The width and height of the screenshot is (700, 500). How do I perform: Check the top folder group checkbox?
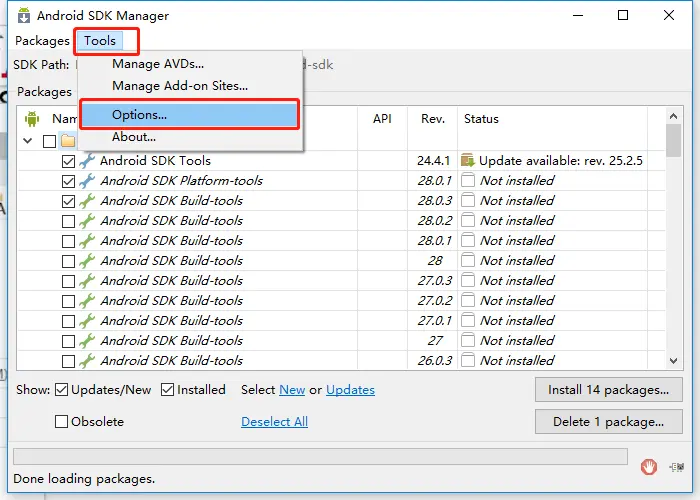pyautogui.click(x=49, y=142)
